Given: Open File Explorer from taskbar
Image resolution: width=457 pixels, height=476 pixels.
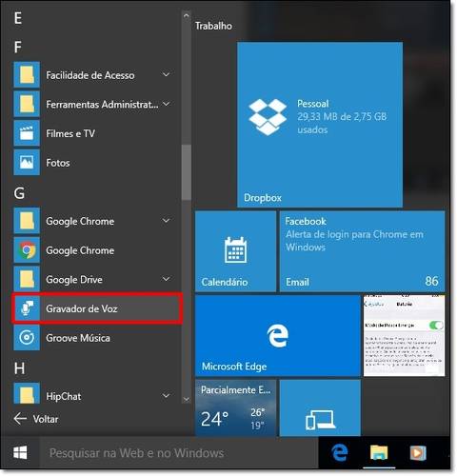Looking at the screenshot, I should pos(379,452).
